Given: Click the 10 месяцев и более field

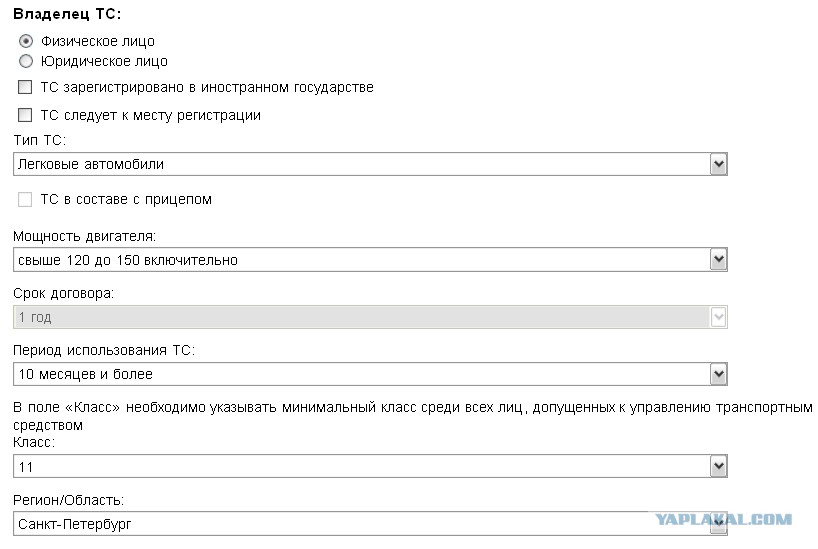Looking at the screenshot, I should click(x=370, y=374).
